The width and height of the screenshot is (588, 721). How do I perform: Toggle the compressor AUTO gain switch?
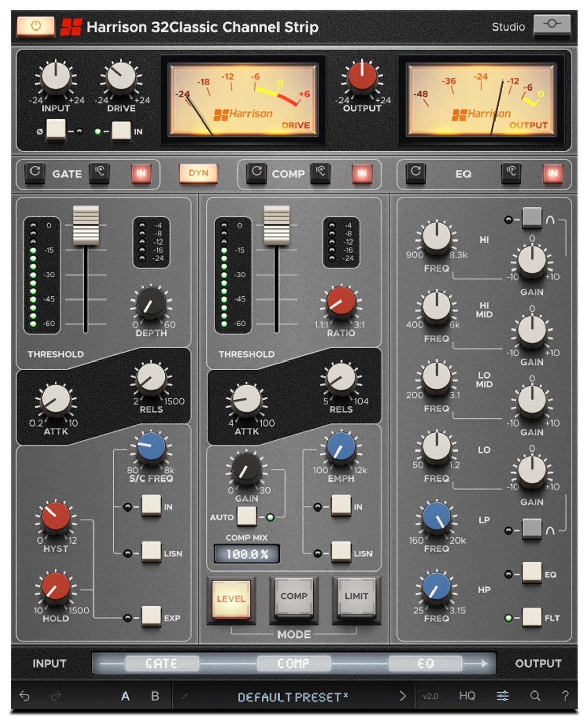pyautogui.click(x=246, y=517)
